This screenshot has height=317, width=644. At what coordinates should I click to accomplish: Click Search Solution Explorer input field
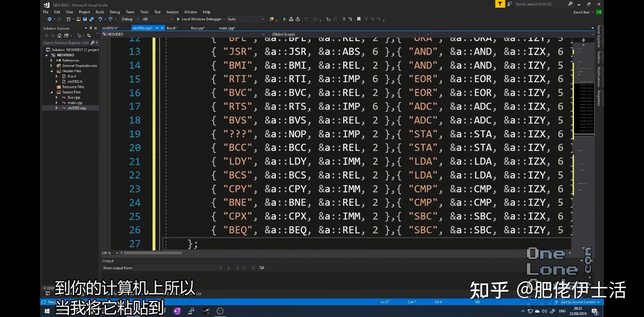click(x=66, y=43)
